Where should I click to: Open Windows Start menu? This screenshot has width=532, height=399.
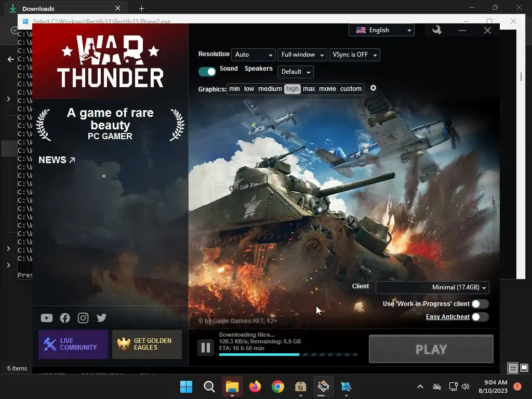186,387
